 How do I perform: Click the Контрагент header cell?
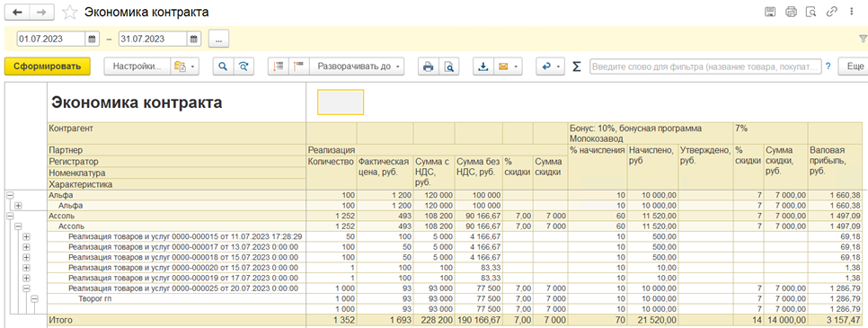(177, 134)
